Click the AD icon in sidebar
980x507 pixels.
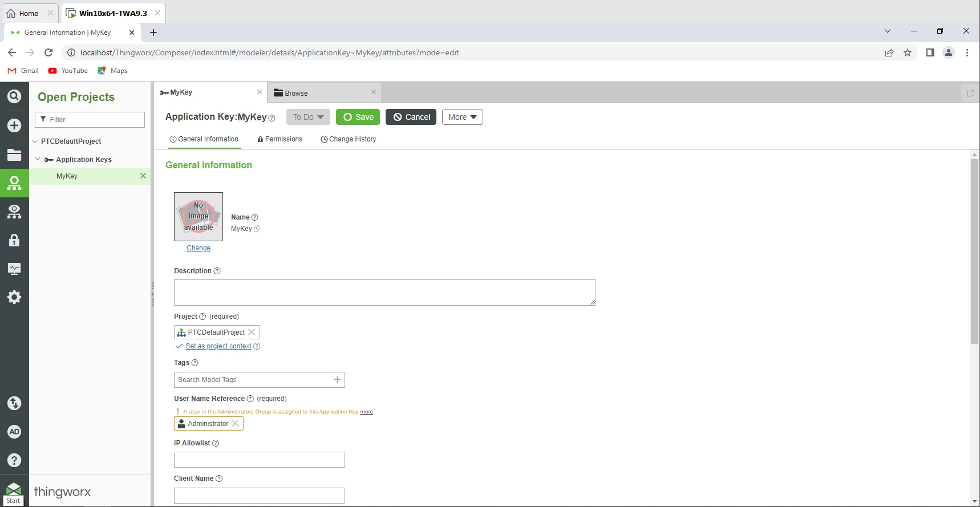tap(14, 432)
